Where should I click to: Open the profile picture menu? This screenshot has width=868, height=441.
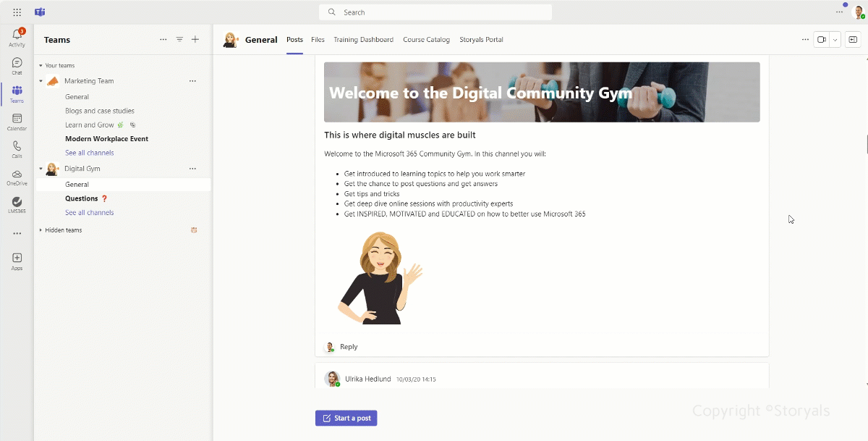pyautogui.click(x=859, y=12)
